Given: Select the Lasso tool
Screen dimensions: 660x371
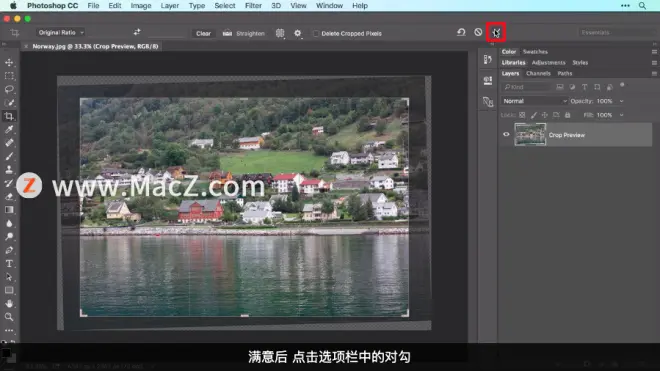Looking at the screenshot, I should click(x=9, y=89).
